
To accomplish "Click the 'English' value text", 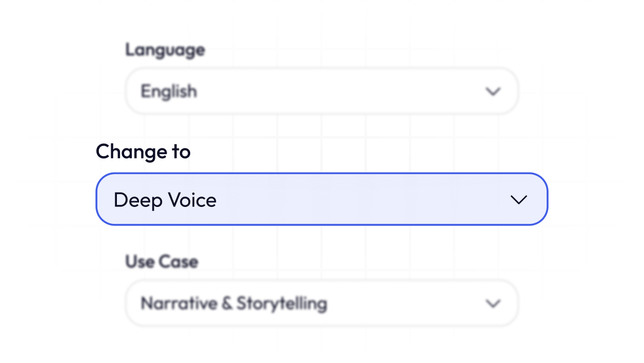I will 169,91.
